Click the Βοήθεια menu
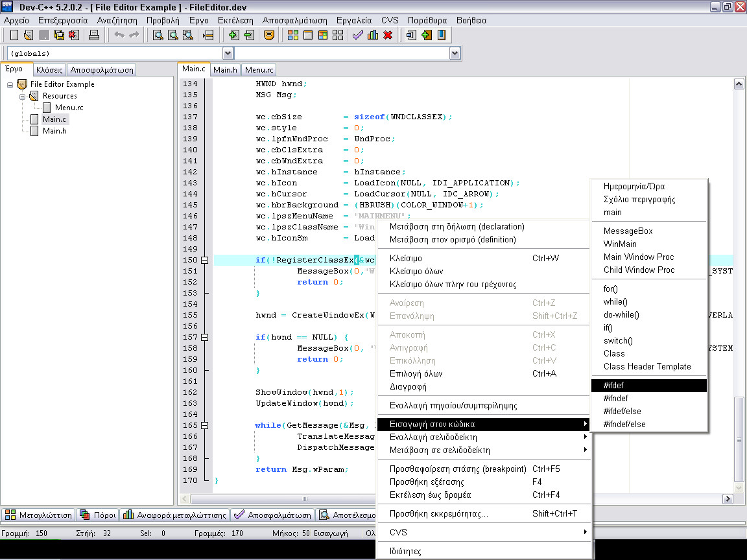Image resolution: width=747 pixels, height=560 pixels. coord(471,21)
